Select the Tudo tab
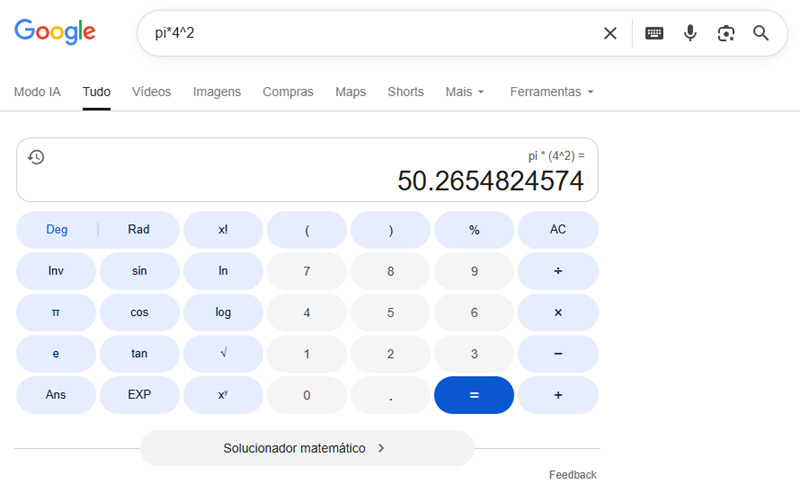The width and height of the screenshot is (800, 484). [x=96, y=92]
